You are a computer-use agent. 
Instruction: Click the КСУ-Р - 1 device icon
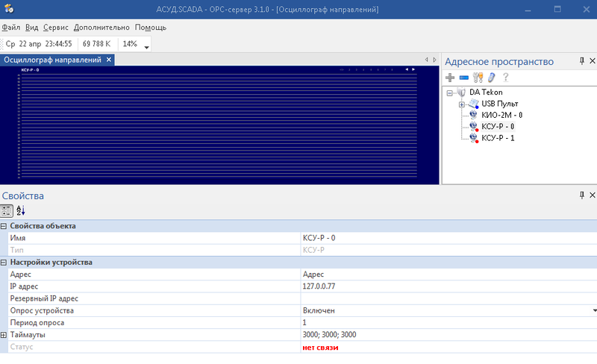coord(473,138)
